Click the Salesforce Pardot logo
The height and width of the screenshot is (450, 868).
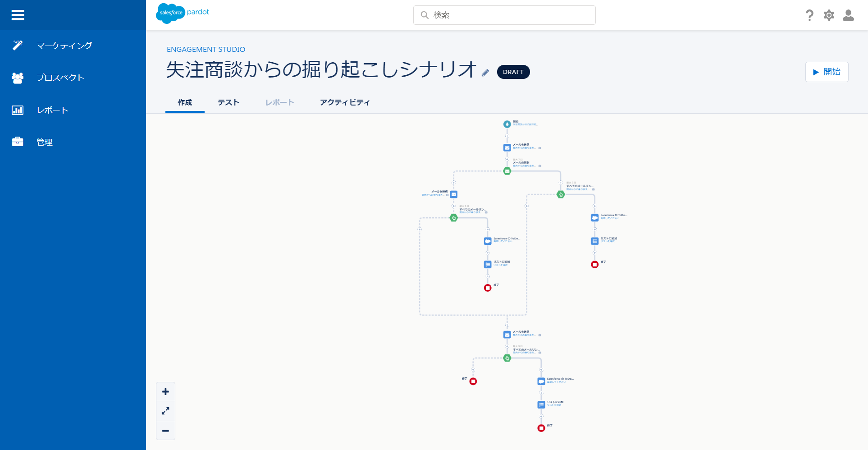[183, 13]
